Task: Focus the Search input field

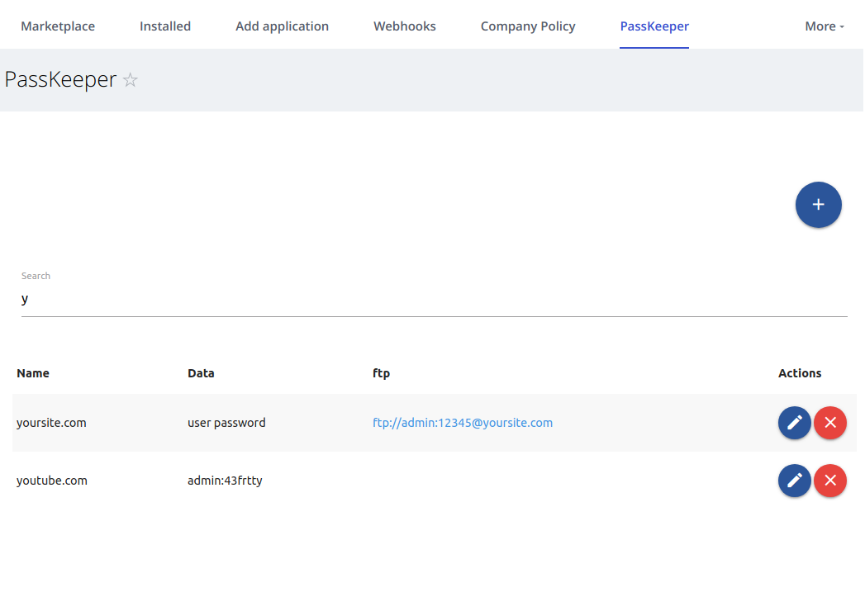Action: (x=434, y=299)
